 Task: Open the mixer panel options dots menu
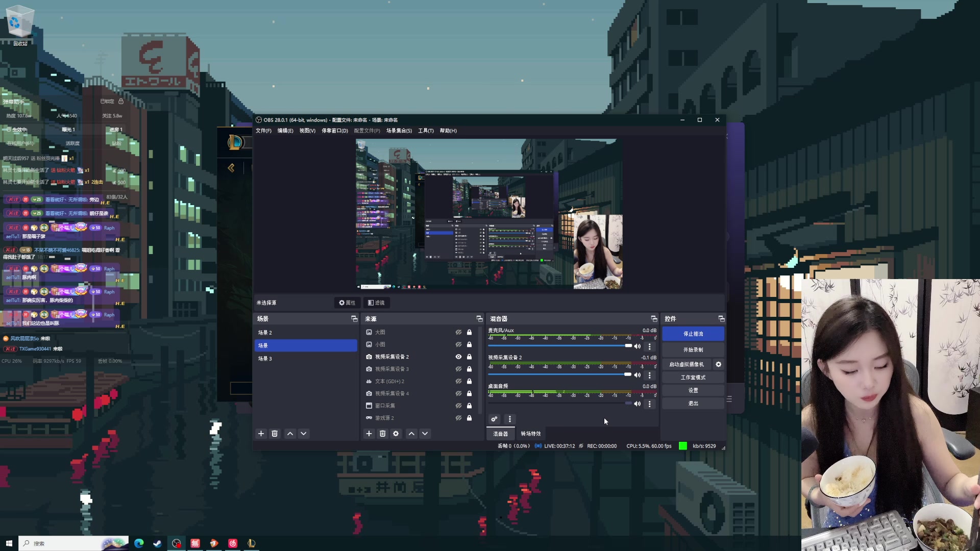[x=509, y=419]
